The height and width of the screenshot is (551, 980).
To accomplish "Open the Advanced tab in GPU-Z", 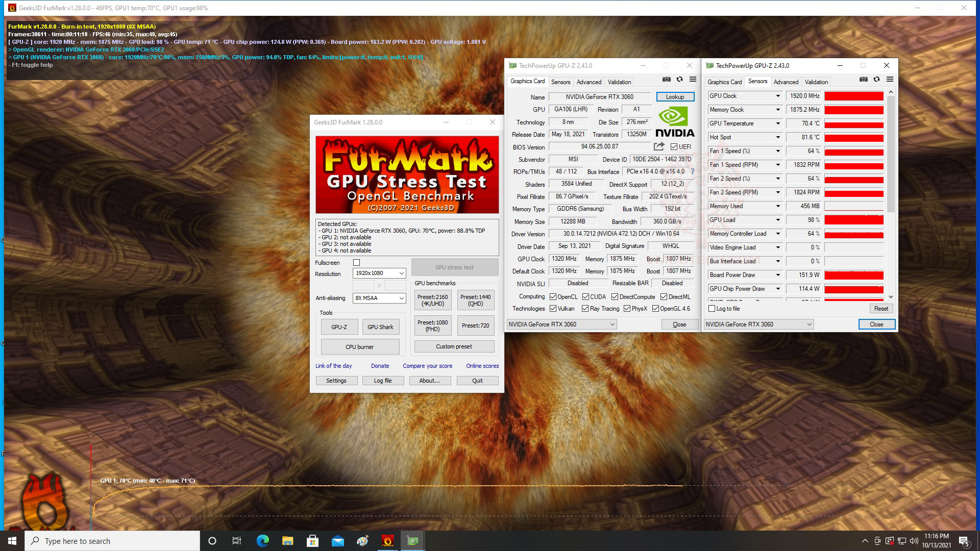I will coord(589,82).
